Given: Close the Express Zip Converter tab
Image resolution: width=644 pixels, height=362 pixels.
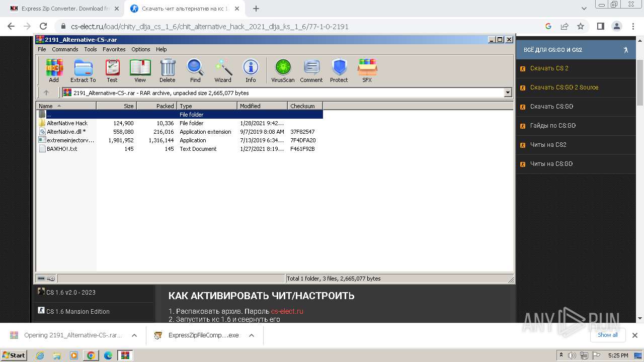Looking at the screenshot, I should (116, 9).
